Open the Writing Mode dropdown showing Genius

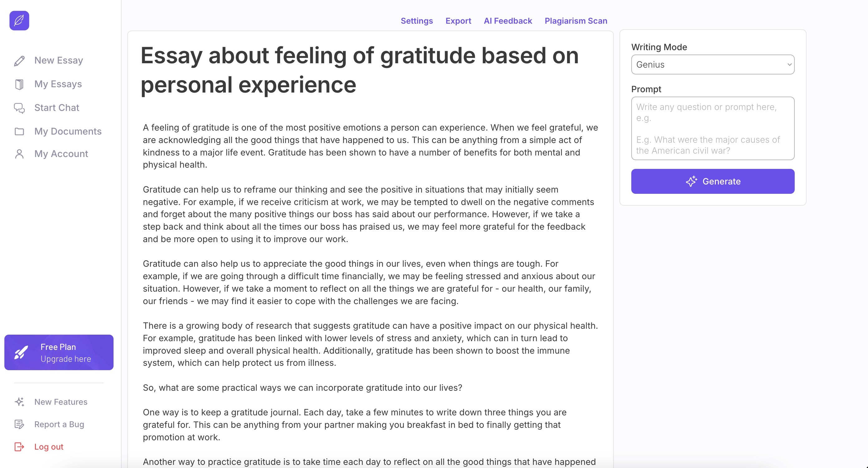coord(712,64)
